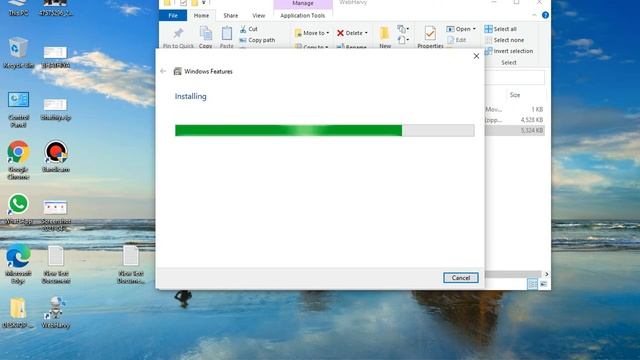
Task: Select the Bandicam desktop icon
Action: (x=56, y=156)
